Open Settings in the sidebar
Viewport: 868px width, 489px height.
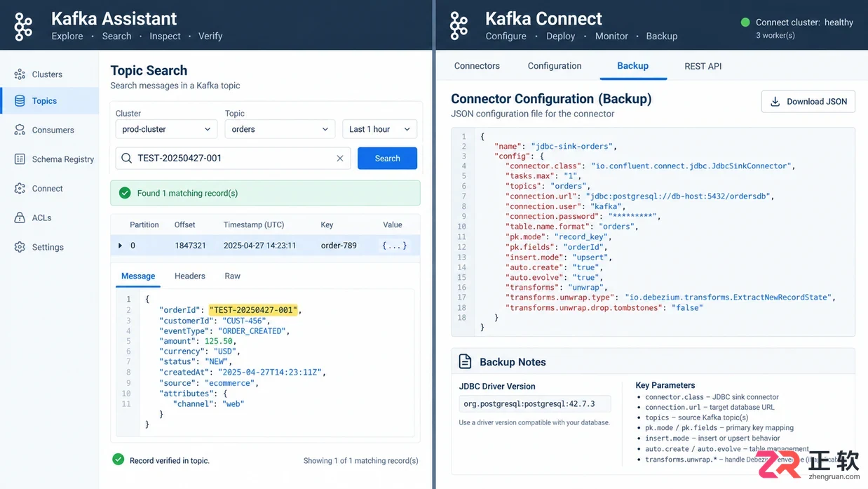click(49, 247)
